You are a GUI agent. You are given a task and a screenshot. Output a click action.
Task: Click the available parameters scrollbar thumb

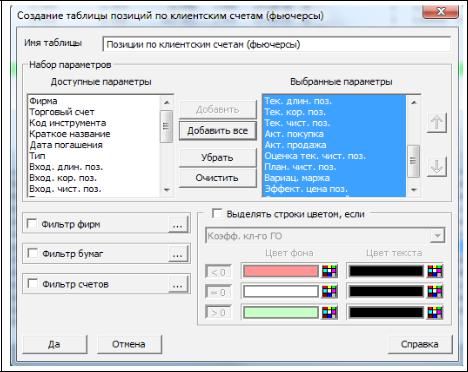point(167,126)
